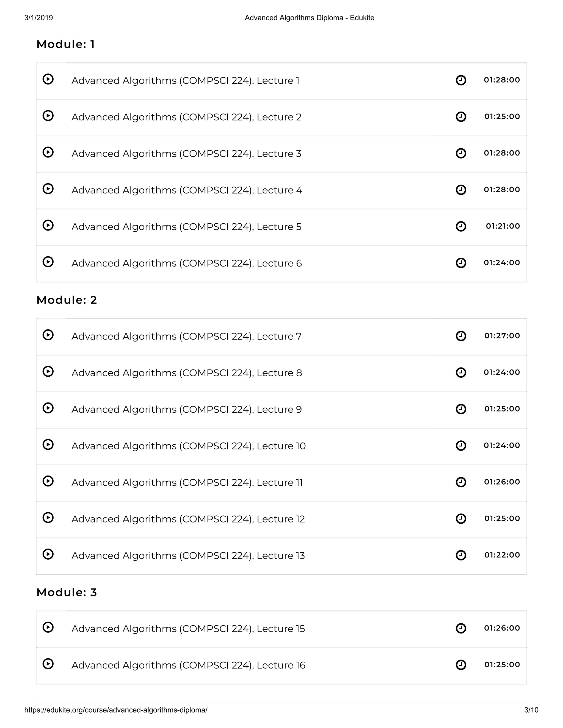Open the Lecture 8 title link
Image resolution: width=563 pixels, height=728 pixels.
point(186,373)
